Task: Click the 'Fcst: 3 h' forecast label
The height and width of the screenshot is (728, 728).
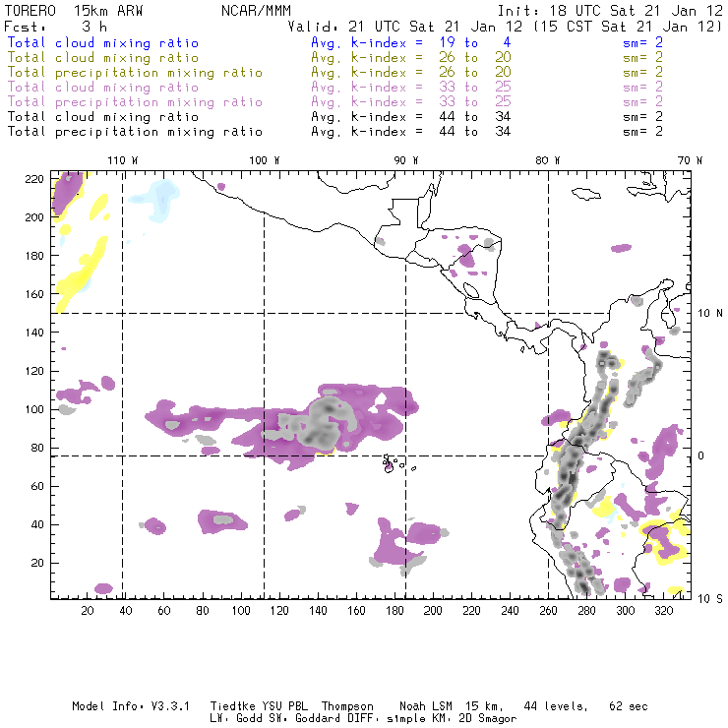Action: [55, 27]
